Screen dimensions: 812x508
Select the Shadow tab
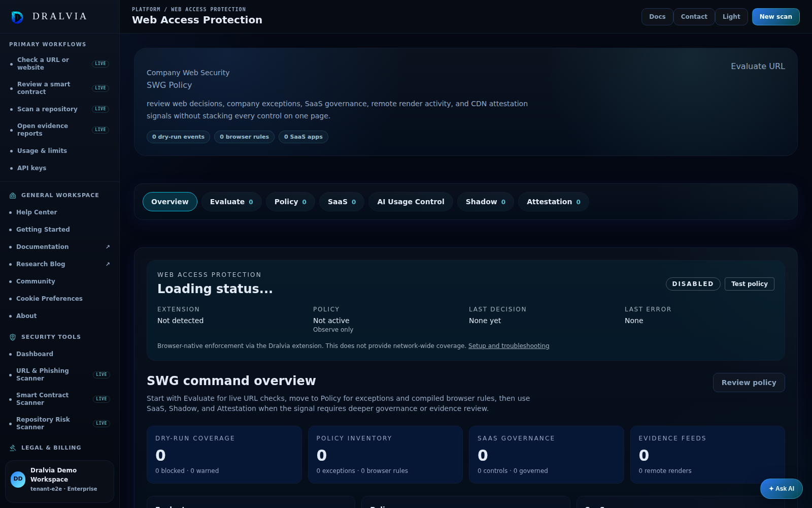pyautogui.click(x=486, y=202)
